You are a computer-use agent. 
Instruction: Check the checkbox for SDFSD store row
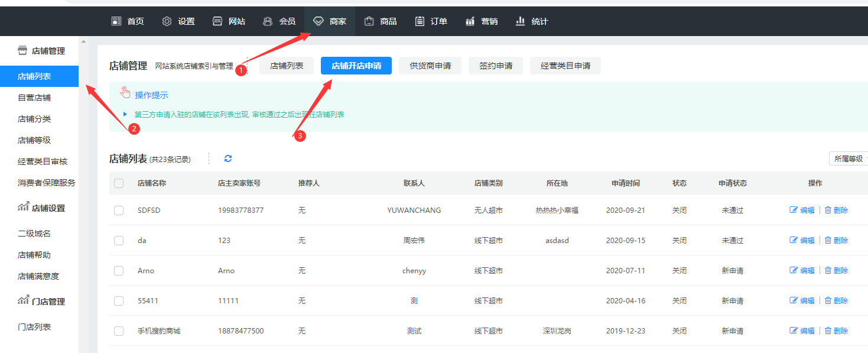click(x=119, y=210)
